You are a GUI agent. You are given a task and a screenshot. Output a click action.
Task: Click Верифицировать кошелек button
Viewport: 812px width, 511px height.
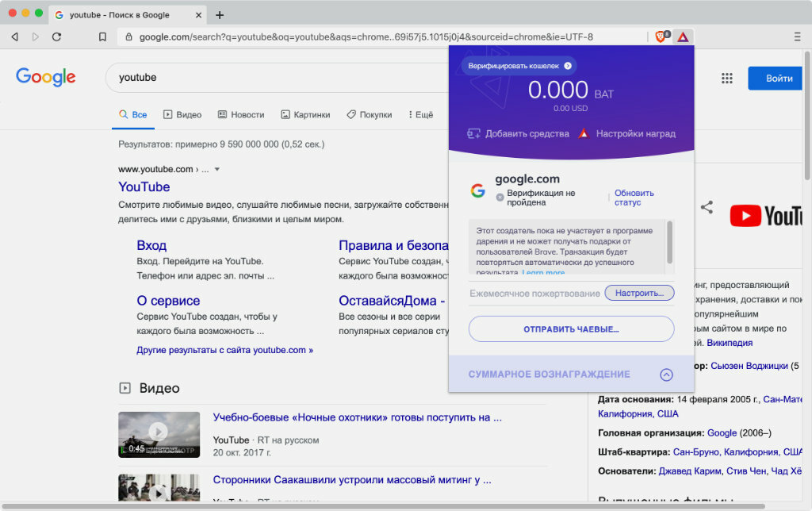(x=519, y=66)
